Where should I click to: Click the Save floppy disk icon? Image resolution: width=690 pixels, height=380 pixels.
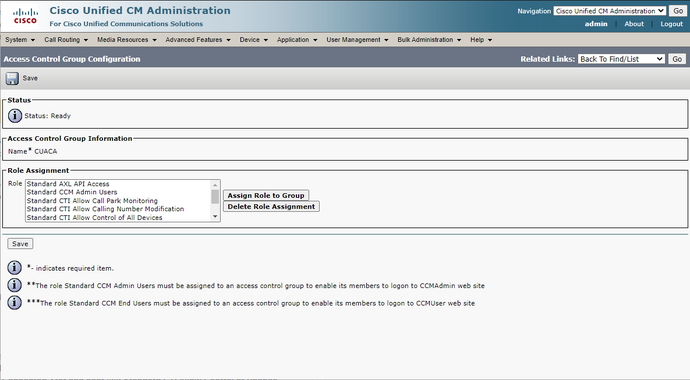coord(12,79)
